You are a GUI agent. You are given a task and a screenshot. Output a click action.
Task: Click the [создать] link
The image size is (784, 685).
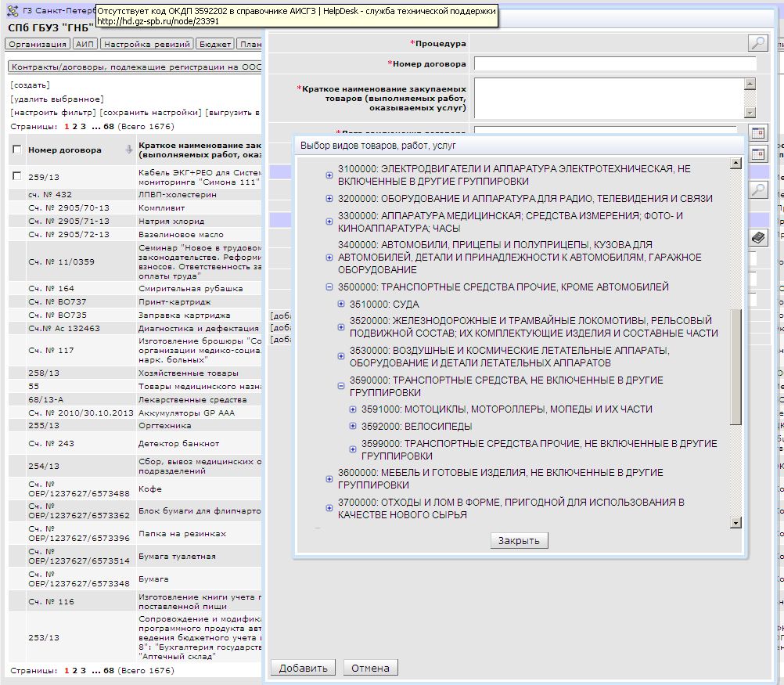(x=30, y=85)
